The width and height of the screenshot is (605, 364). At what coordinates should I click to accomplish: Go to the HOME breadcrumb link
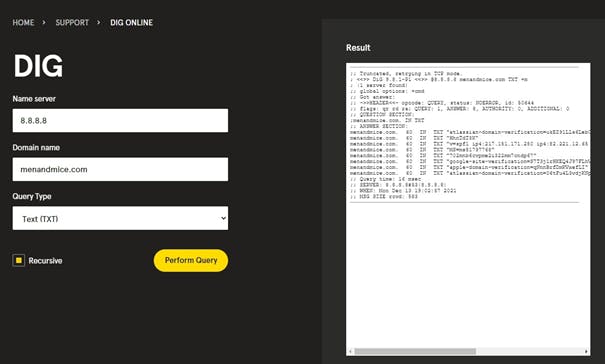point(23,23)
